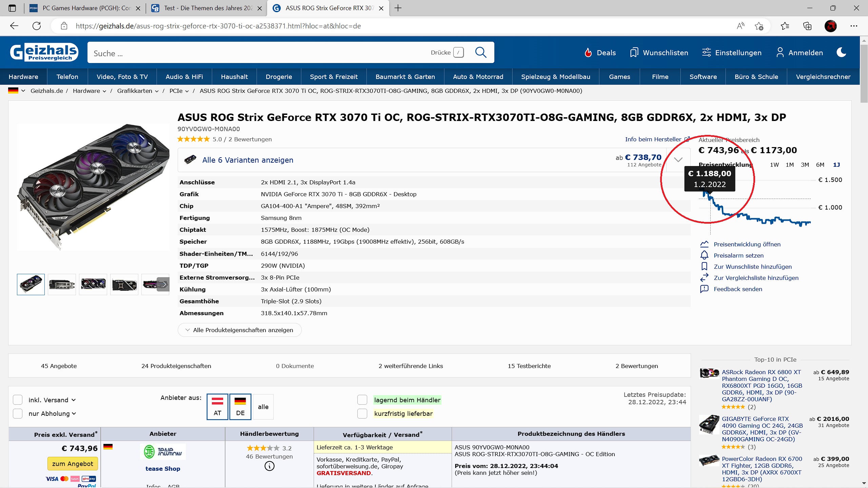Click the magnifier search icon

pos(480,53)
